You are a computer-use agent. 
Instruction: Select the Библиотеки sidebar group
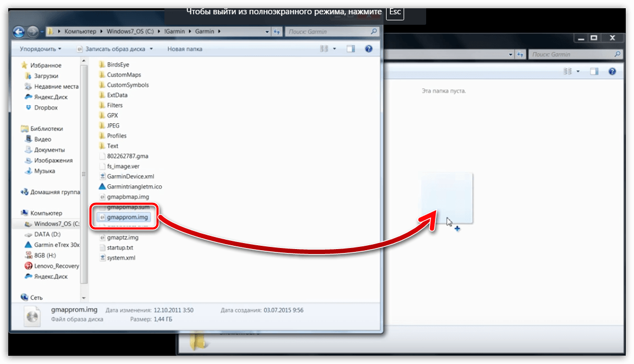42,129
